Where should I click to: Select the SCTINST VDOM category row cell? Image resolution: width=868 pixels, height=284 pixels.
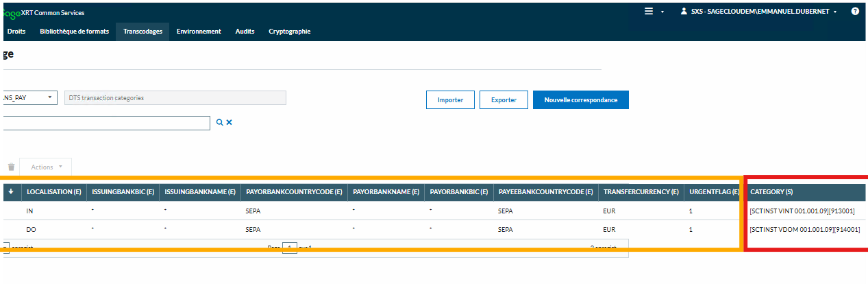tap(804, 228)
